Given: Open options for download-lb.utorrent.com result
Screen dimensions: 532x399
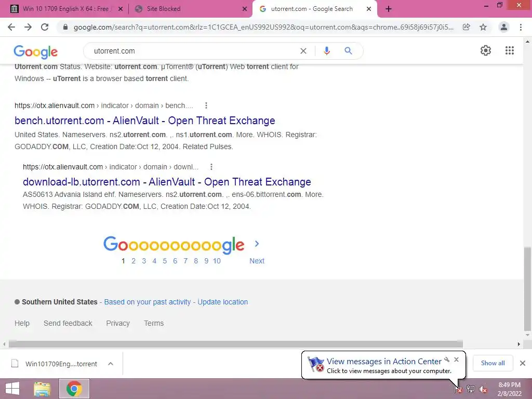Looking at the screenshot, I should (x=211, y=167).
